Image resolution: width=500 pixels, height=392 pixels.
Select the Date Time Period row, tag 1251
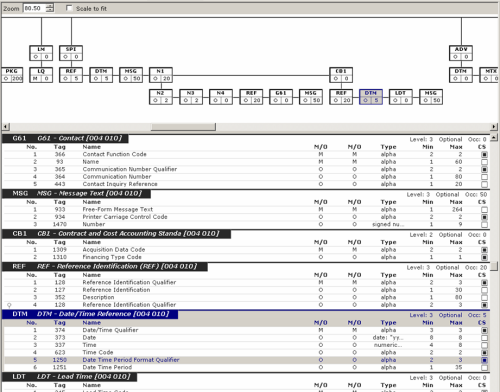[x=246, y=368]
